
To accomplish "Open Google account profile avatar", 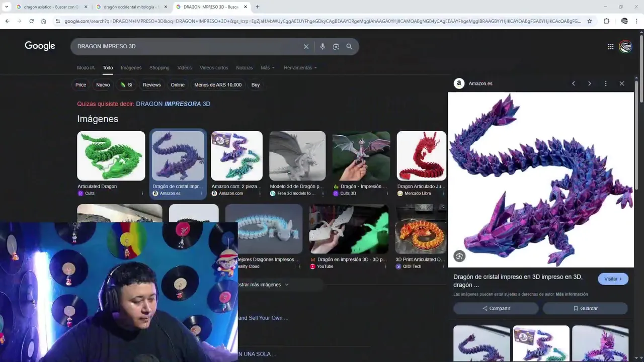I will (625, 46).
